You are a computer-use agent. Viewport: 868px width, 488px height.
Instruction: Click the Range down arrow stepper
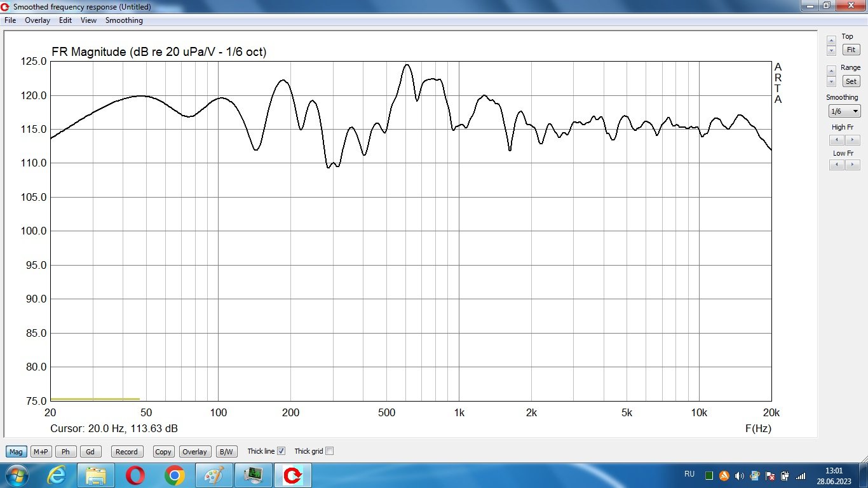pos(831,82)
